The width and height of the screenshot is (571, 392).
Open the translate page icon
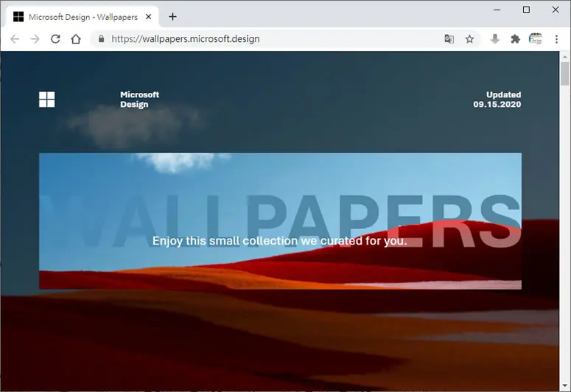tap(449, 39)
